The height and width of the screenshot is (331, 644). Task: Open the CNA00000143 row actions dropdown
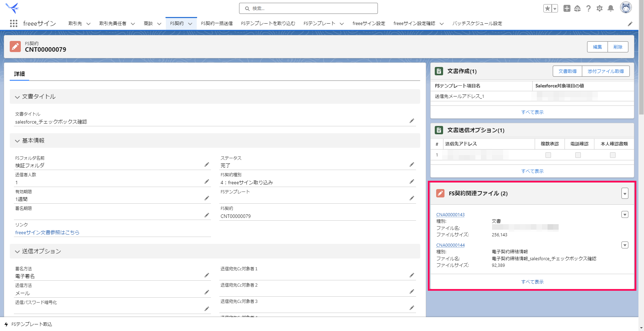tap(625, 214)
